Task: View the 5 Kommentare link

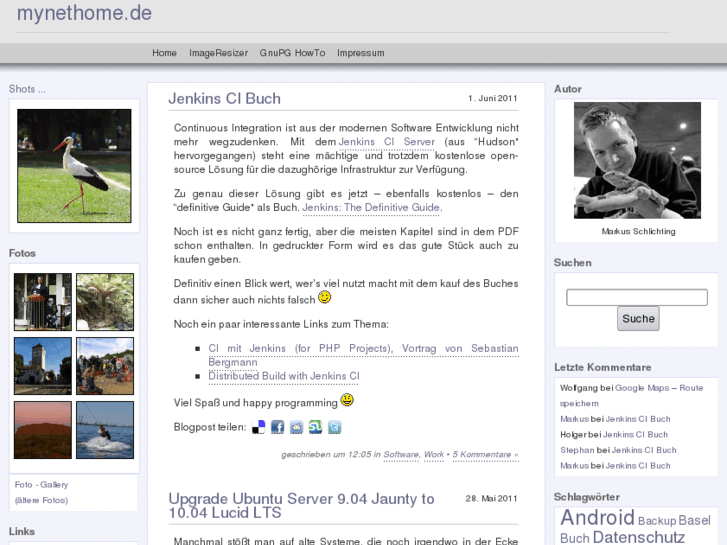Action: (x=485, y=454)
